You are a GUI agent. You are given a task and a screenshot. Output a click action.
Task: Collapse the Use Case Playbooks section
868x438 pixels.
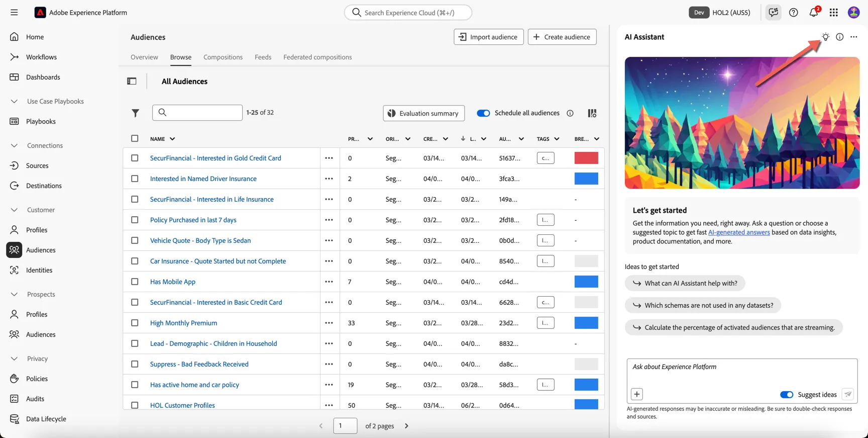pos(14,101)
